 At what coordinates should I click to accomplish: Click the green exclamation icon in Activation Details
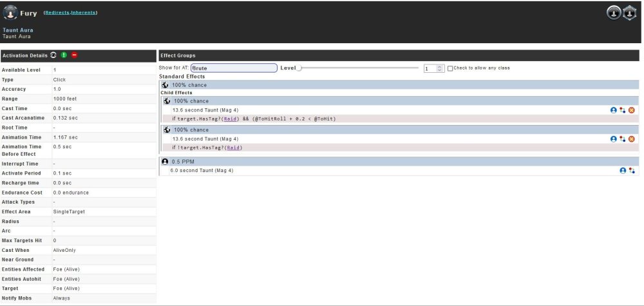click(64, 55)
